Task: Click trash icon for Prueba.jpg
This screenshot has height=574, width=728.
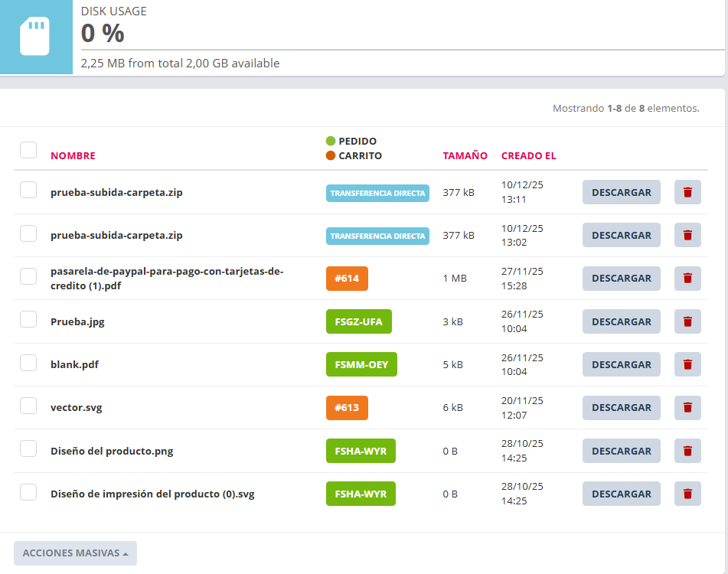Action: coord(687,321)
